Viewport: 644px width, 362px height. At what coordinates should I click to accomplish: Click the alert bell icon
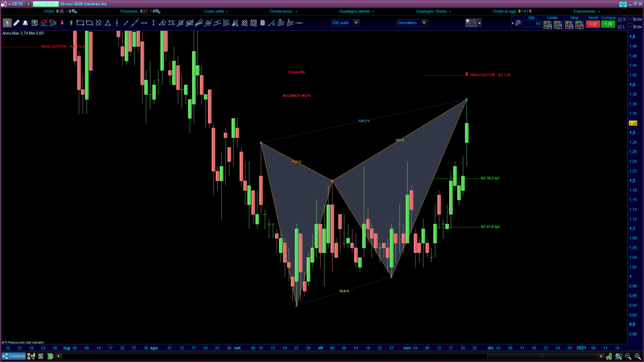25,23
